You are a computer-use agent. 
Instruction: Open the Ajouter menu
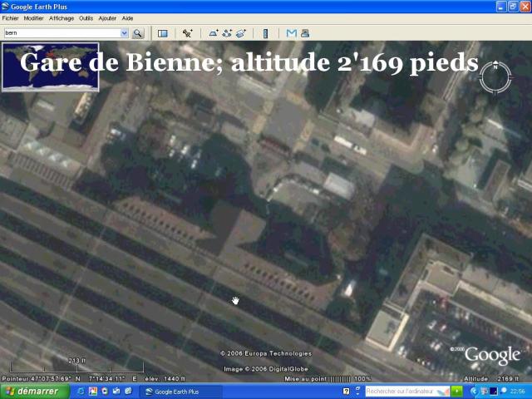coord(107,18)
